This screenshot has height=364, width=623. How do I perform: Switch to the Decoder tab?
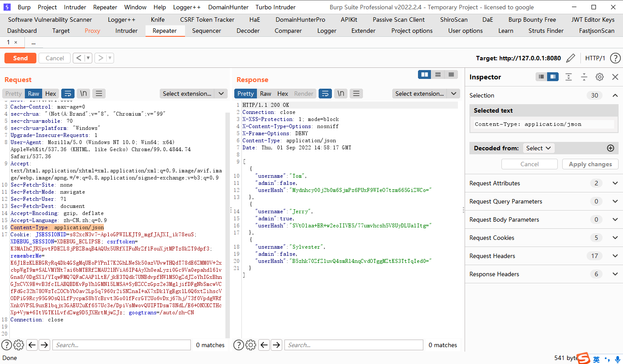click(248, 31)
